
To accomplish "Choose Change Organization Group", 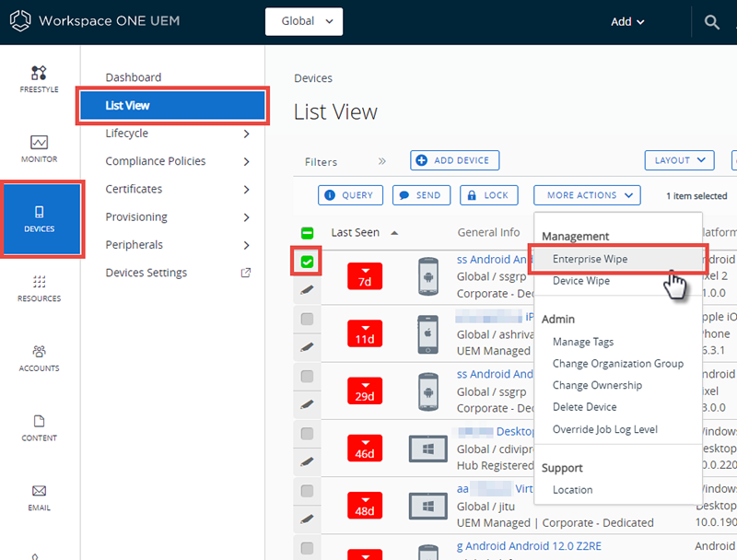I will [x=618, y=364].
